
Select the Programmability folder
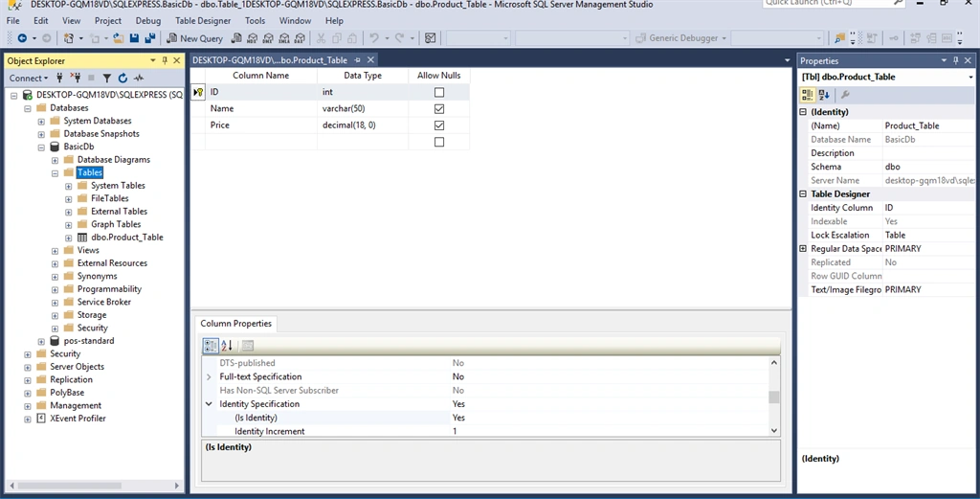(109, 289)
